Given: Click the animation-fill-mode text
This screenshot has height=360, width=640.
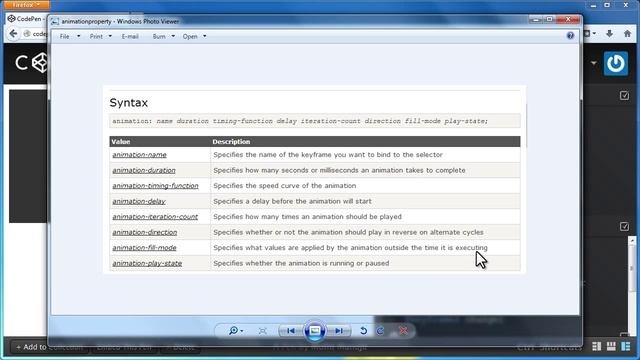Looking at the screenshot, I should click(x=144, y=248).
